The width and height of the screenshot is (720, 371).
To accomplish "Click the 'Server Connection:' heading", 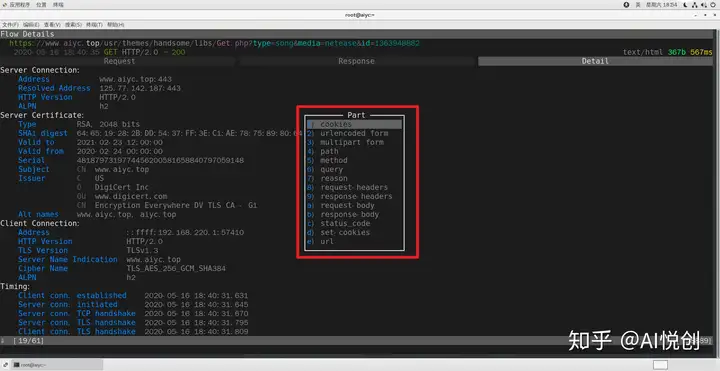I will (x=40, y=70).
